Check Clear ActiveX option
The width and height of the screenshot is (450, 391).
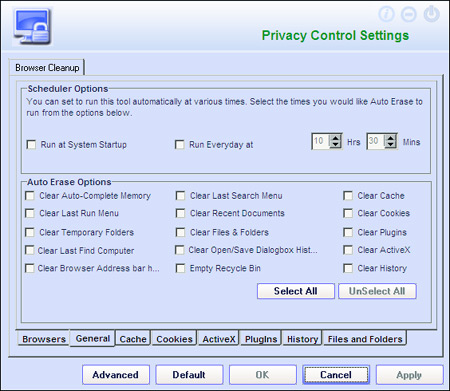[x=348, y=250]
